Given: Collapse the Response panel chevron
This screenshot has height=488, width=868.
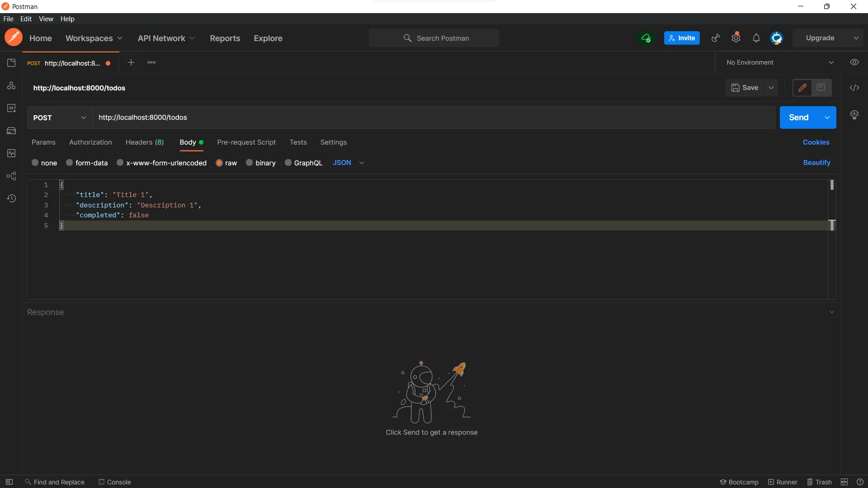Looking at the screenshot, I should pos(831,312).
